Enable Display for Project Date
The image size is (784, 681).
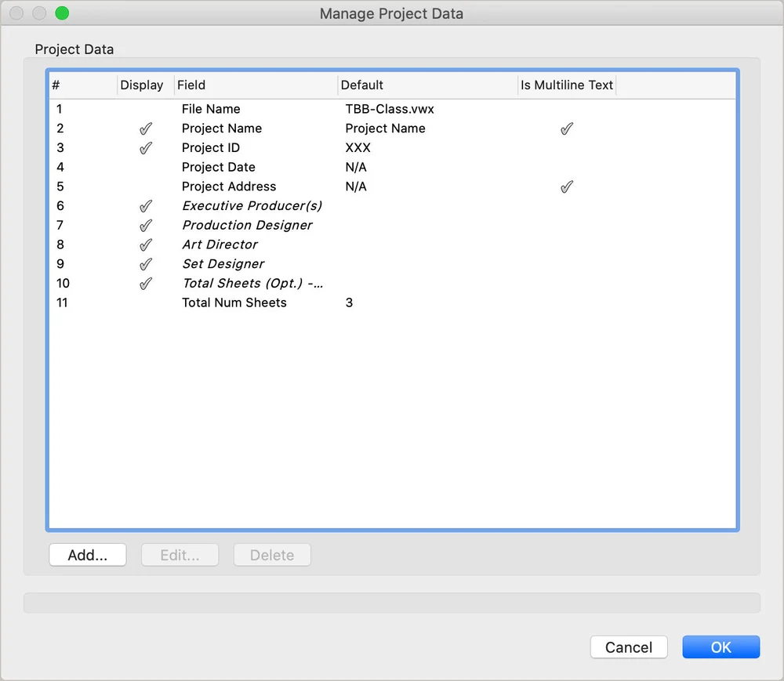pyautogui.click(x=146, y=167)
